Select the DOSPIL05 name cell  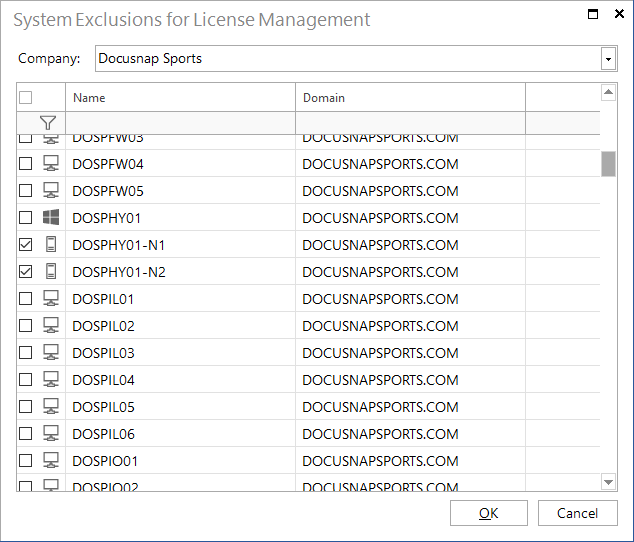pyautogui.click(x=180, y=407)
